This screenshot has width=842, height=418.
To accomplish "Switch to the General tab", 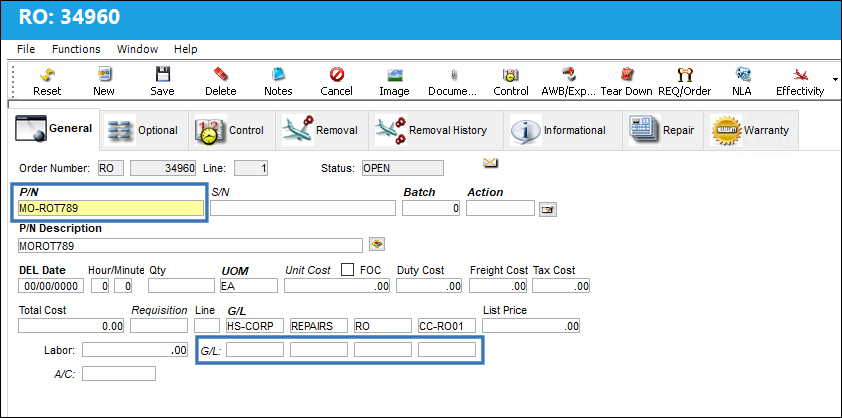I will [x=55, y=129].
